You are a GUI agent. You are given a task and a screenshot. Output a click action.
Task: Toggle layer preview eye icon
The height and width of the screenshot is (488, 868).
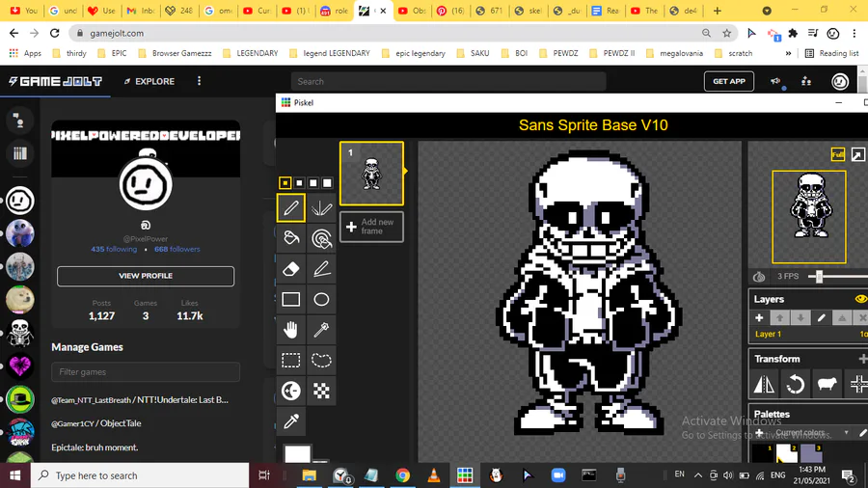(x=860, y=299)
